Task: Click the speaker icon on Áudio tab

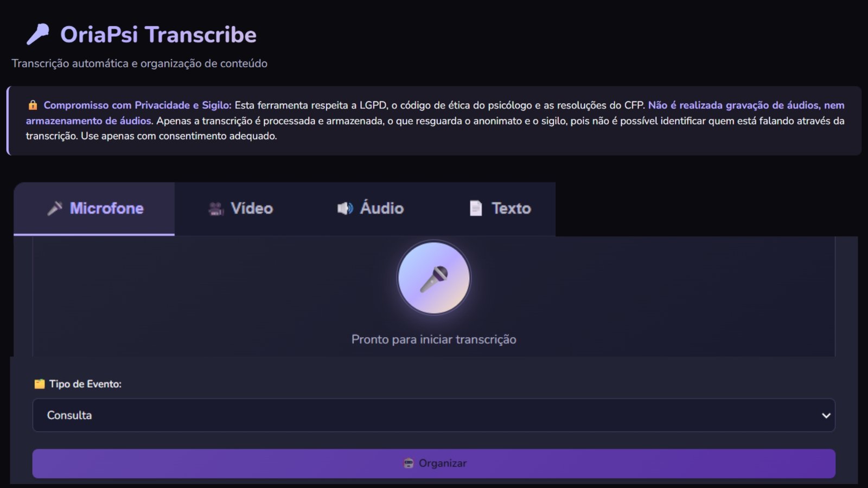Action: pos(344,208)
